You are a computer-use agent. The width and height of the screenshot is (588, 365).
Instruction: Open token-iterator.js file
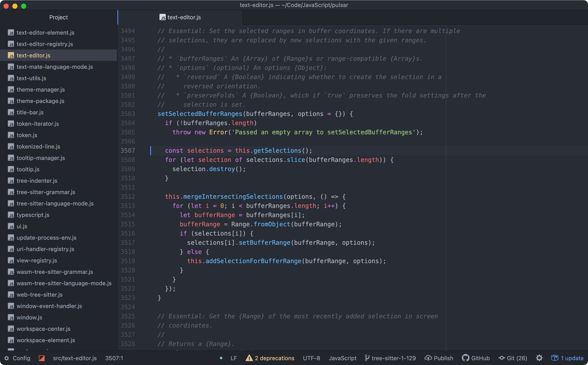(38, 124)
